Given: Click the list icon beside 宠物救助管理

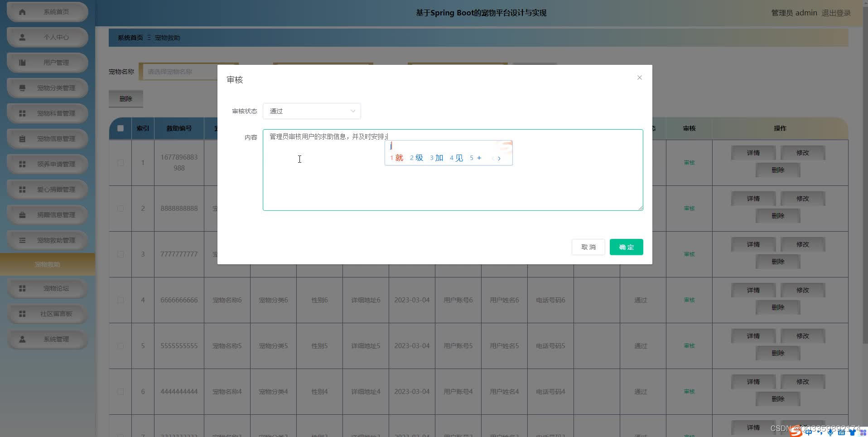Looking at the screenshot, I should [22, 240].
